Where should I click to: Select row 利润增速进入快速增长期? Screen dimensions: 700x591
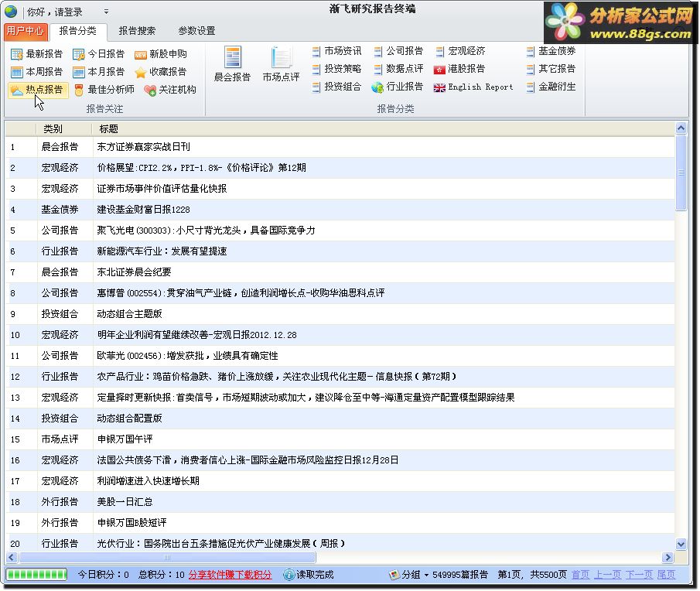point(340,481)
